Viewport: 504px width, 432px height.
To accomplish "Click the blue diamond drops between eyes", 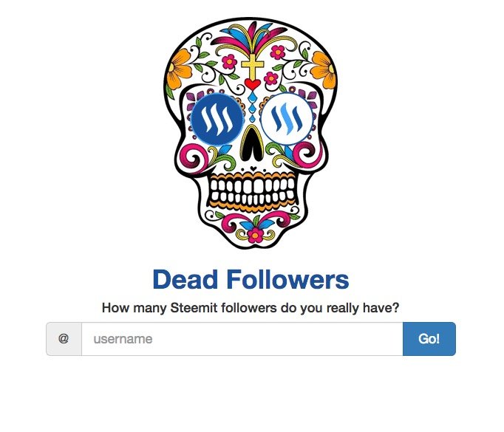I will [x=252, y=106].
